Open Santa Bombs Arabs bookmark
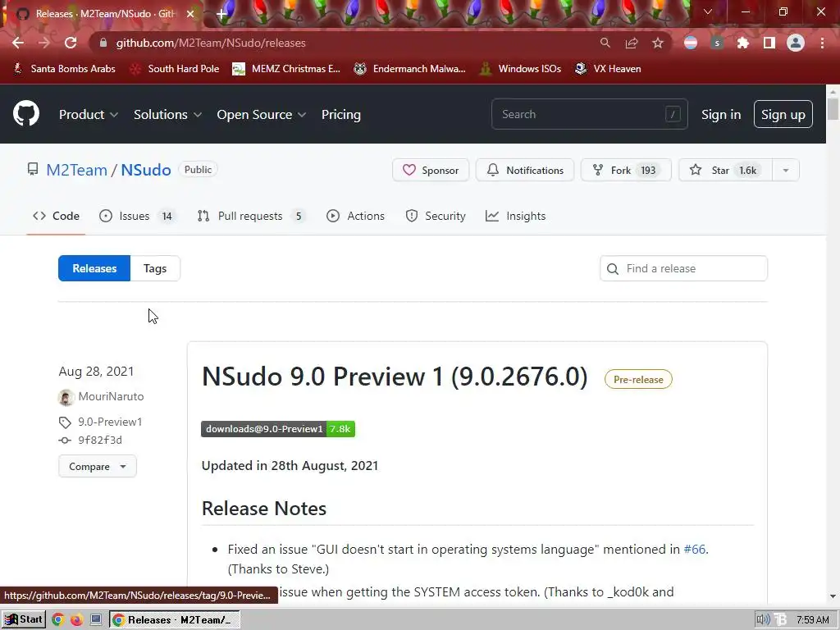Screen dimensions: 840x630 click(x=64, y=69)
